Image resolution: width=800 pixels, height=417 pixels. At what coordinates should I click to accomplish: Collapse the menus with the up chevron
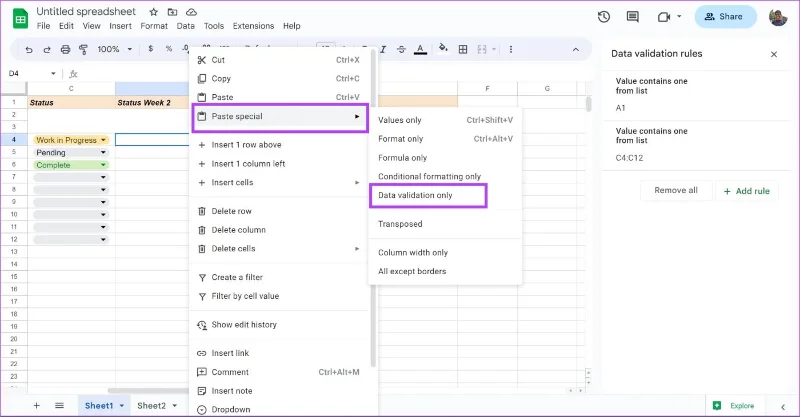[576, 50]
